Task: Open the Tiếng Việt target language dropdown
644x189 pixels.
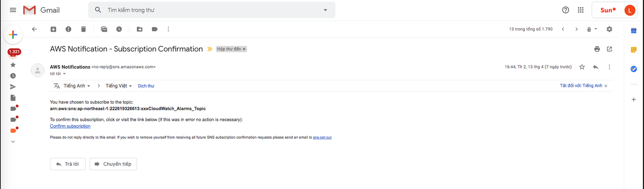Action: click(x=119, y=86)
